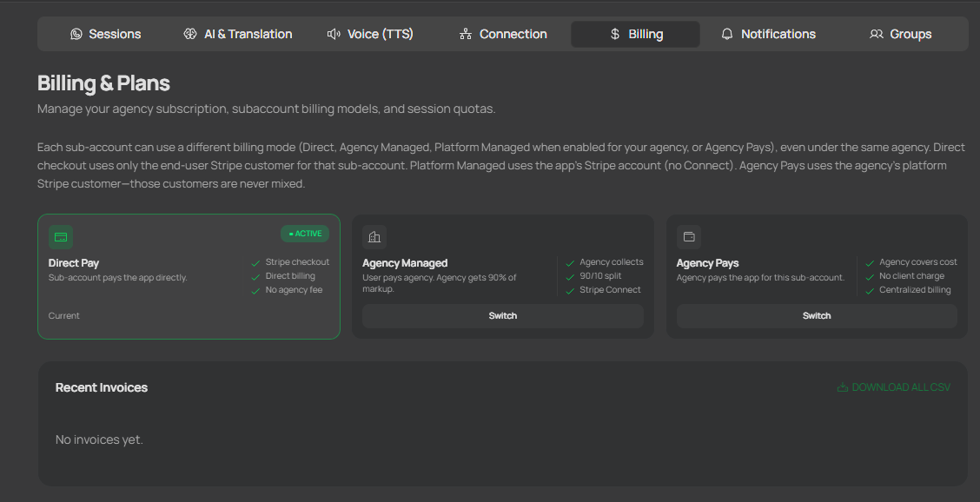980x502 pixels.
Task: Click the 'Stripe Connect' feature label
Action: click(x=611, y=290)
